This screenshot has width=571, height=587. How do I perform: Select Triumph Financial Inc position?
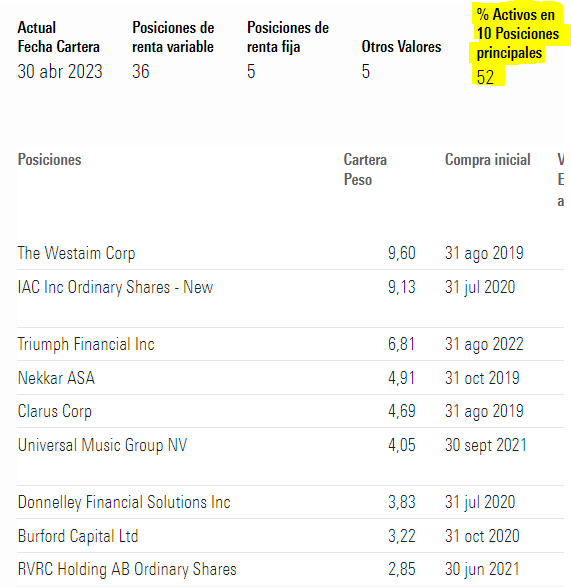(86, 344)
